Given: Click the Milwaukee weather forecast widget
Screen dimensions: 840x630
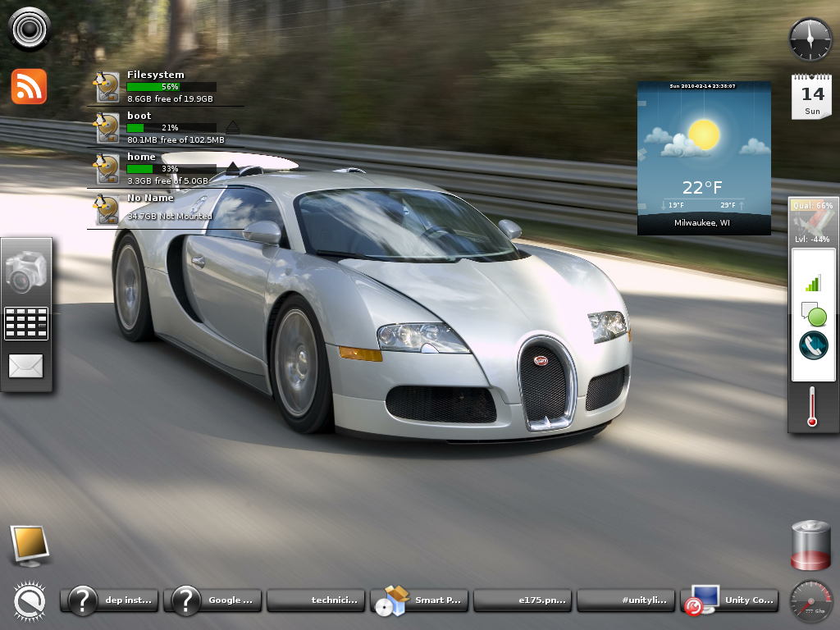Looking at the screenshot, I should (704, 158).
